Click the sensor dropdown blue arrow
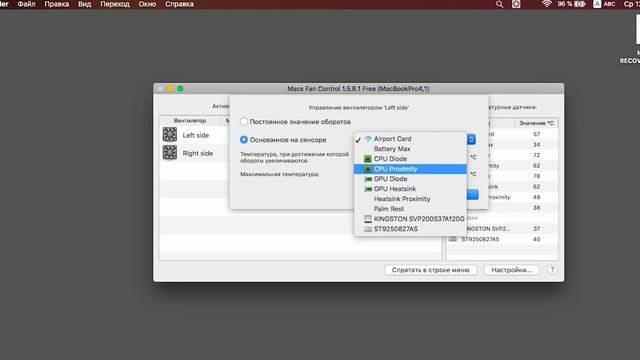Screen dimensions: 640x360 [x=471, y=139]
